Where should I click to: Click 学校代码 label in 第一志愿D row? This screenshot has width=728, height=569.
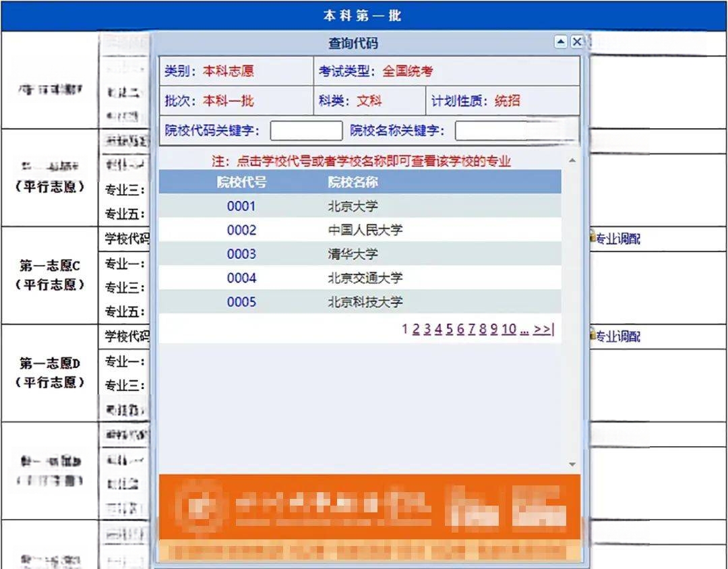click(126, 336)
